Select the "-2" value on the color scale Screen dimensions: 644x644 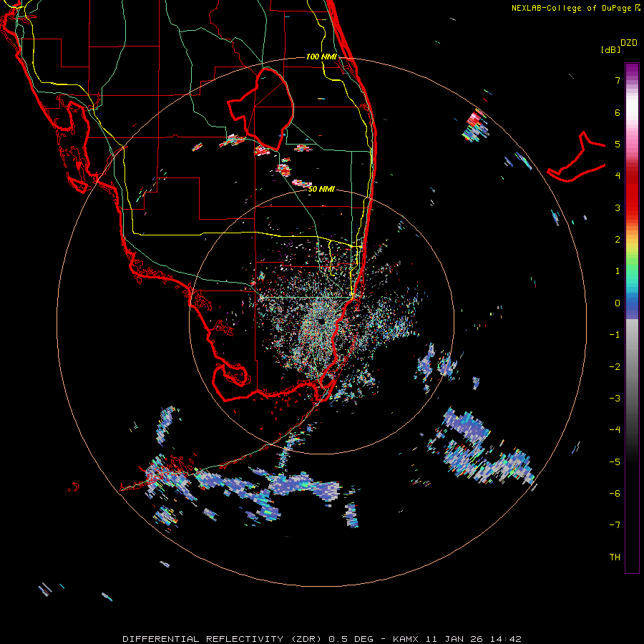(x=615, y=366)
